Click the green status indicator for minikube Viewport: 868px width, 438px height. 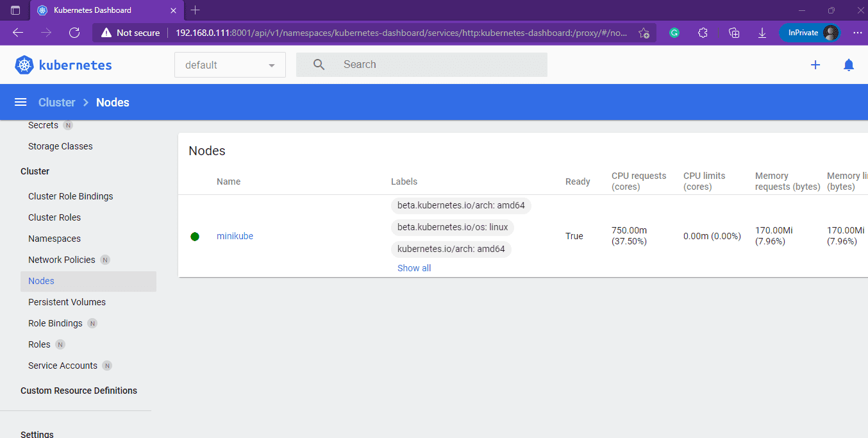(x=195, y=236)
